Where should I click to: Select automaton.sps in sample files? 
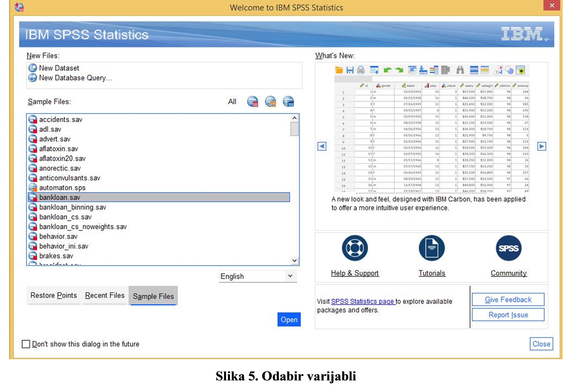tap(159, 187)
